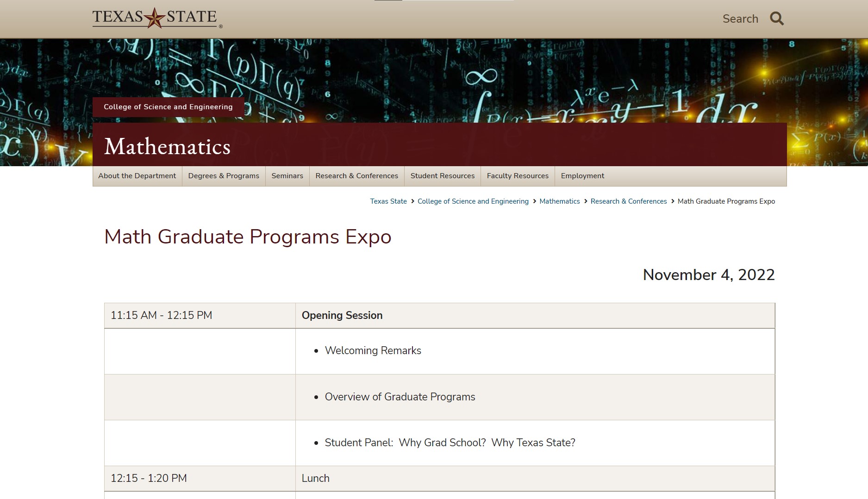Go to Texas State breadcrumb link

coord(388,201)
